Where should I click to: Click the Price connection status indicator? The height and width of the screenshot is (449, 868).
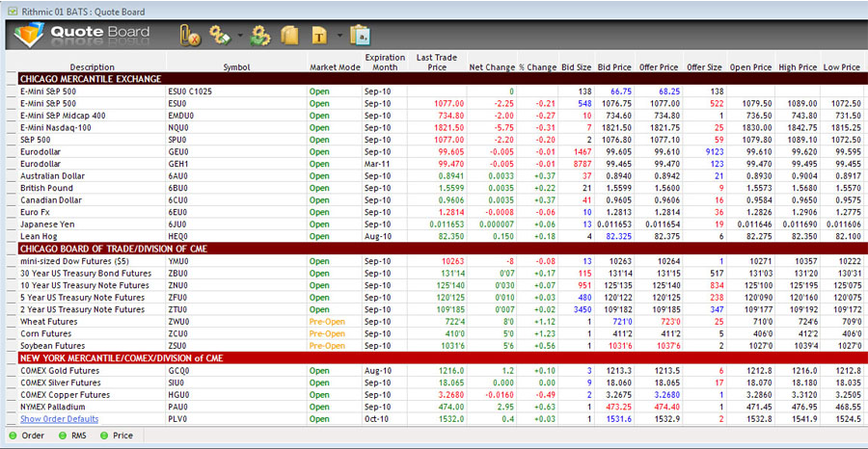pyautogui.click(x=103, y=436)
